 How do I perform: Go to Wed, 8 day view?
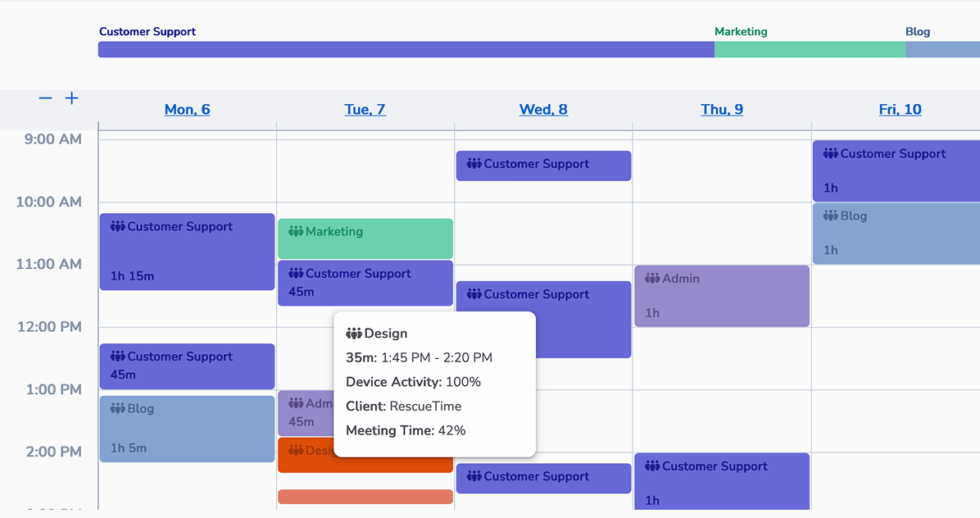pyautogui.click(x=543, y=110)
